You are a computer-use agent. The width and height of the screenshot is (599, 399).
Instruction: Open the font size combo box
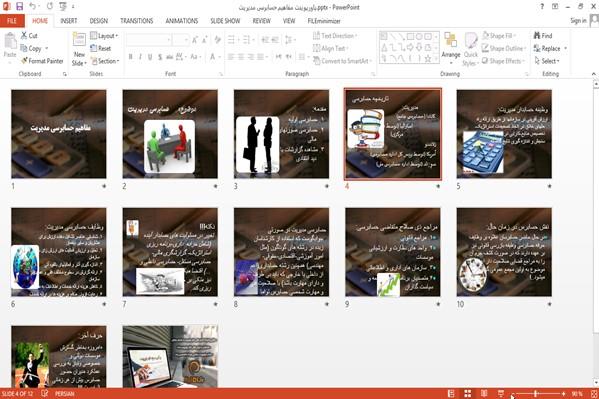(180, 39)
